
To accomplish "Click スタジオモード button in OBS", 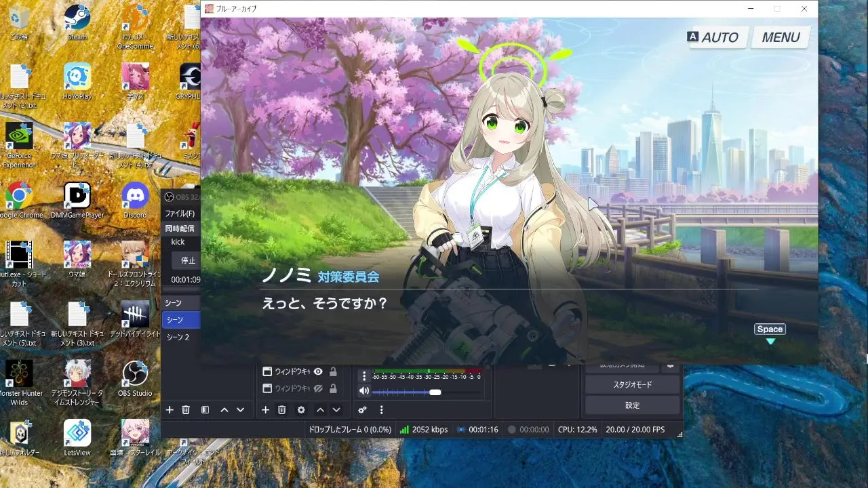I will 632,384.
